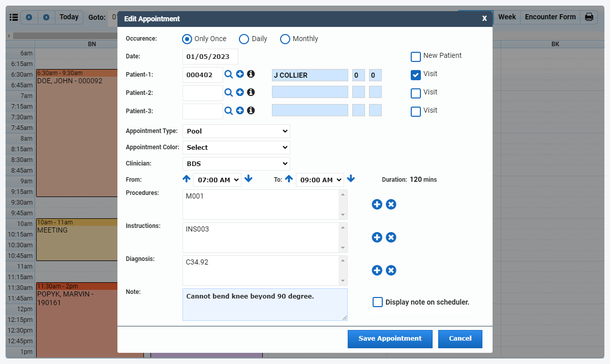The height and width of the screenshot is (364, 610).
Task: Check Display note on scheduler
Action: [x=378, y=302]
